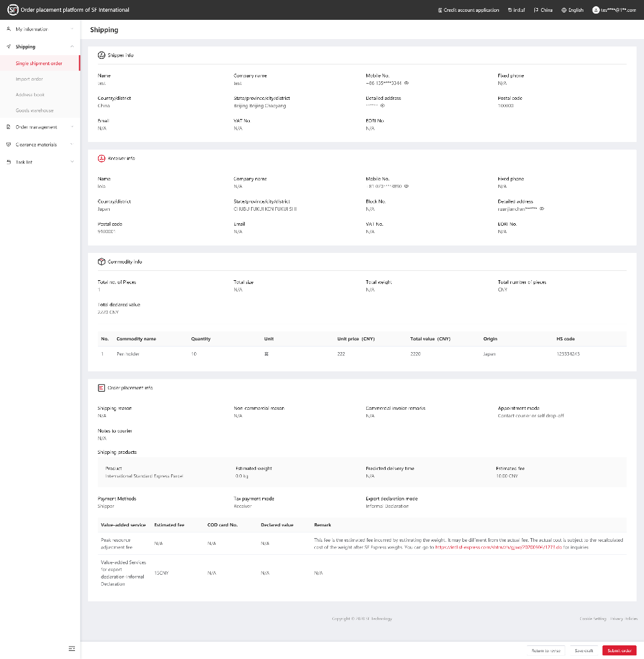The height and width of the screenshot is (659, 644).
Task: Click the Save draft button
Action: pos(584,650)
